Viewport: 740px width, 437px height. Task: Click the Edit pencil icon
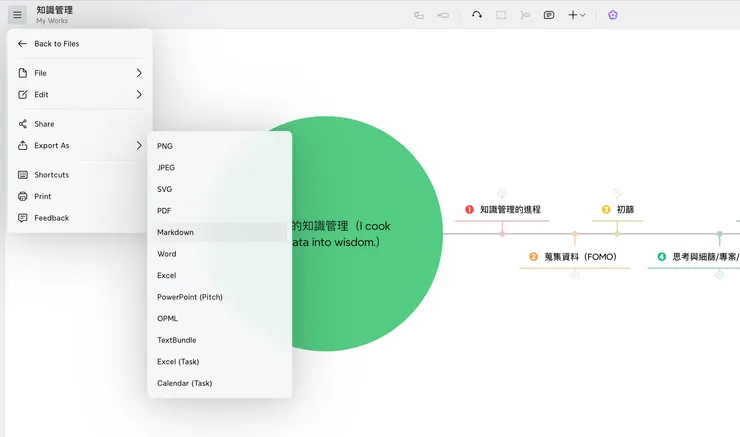pos(23,94)
